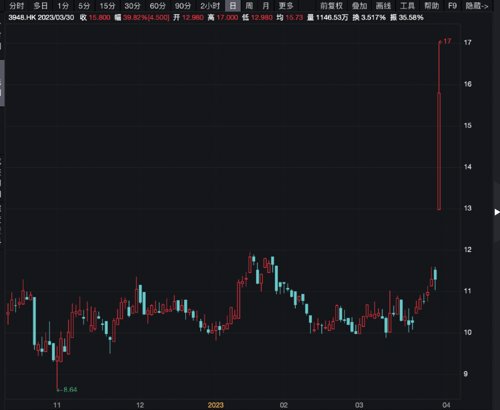Select the 60分 period
This screenshot has width=500, height=410.
coord(157,6)
